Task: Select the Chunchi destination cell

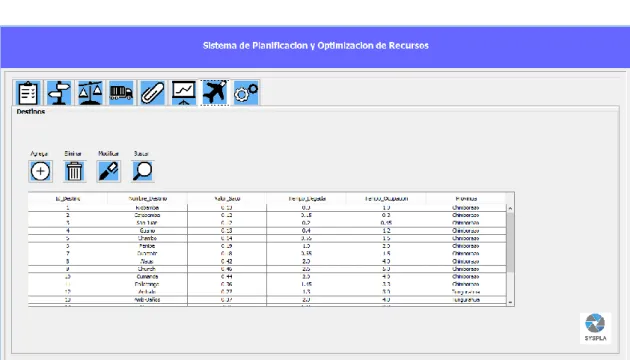Action: (x=147, y=269)
